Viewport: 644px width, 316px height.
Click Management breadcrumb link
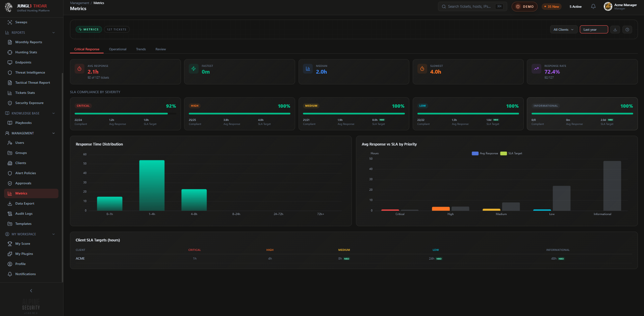coord(79,3)
